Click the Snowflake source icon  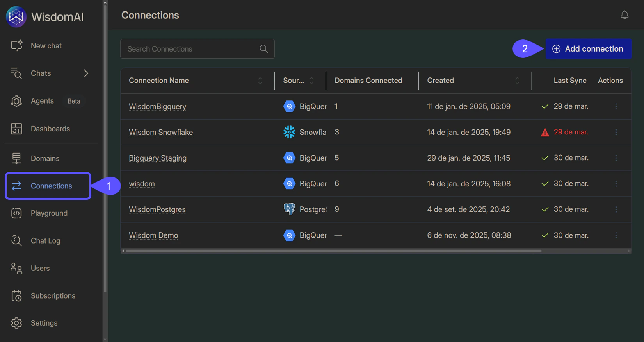pyautogui.click(x=289, y=132)
